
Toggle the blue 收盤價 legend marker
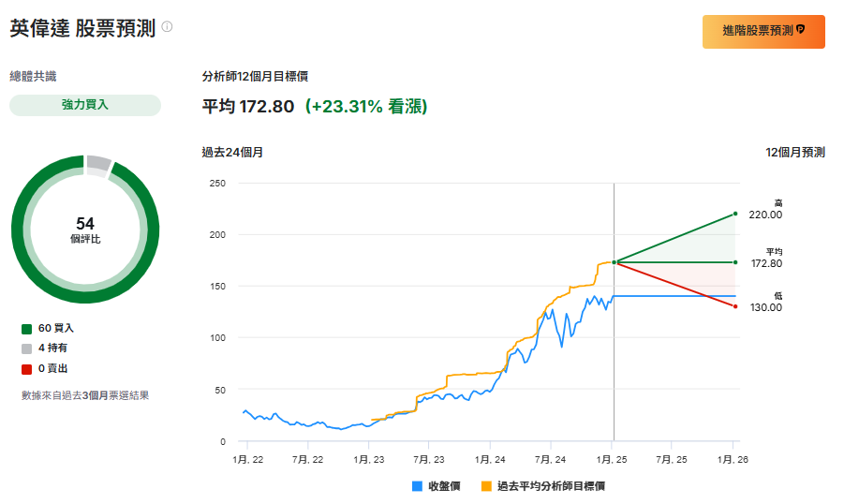(417, 486)
